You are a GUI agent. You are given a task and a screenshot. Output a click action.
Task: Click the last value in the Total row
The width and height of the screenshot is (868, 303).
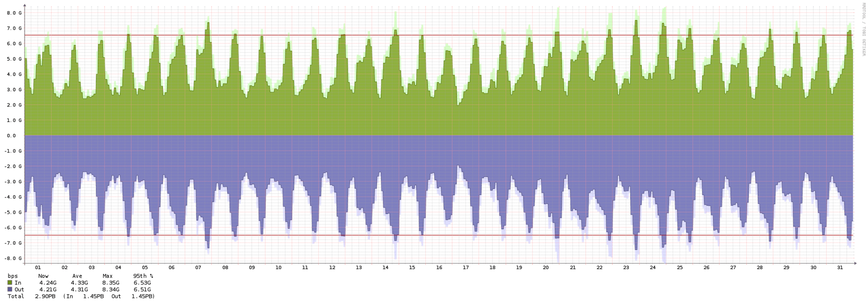(142, 295)
